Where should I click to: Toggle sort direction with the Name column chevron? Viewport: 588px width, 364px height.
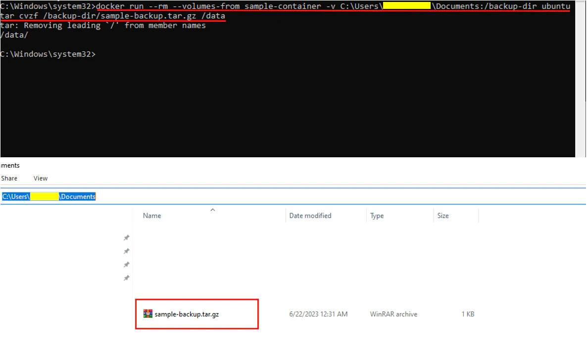click(213, 210)
